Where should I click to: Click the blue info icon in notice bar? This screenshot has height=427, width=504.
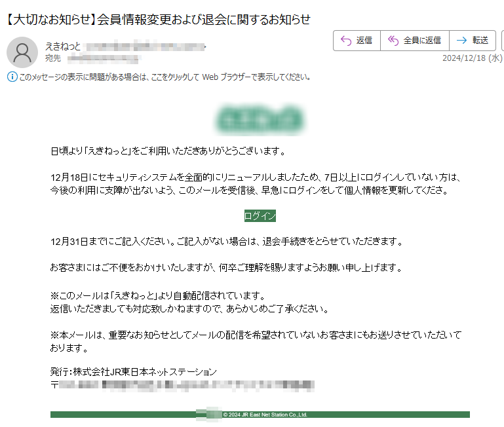pyautogui.click(x=12, y=77)
